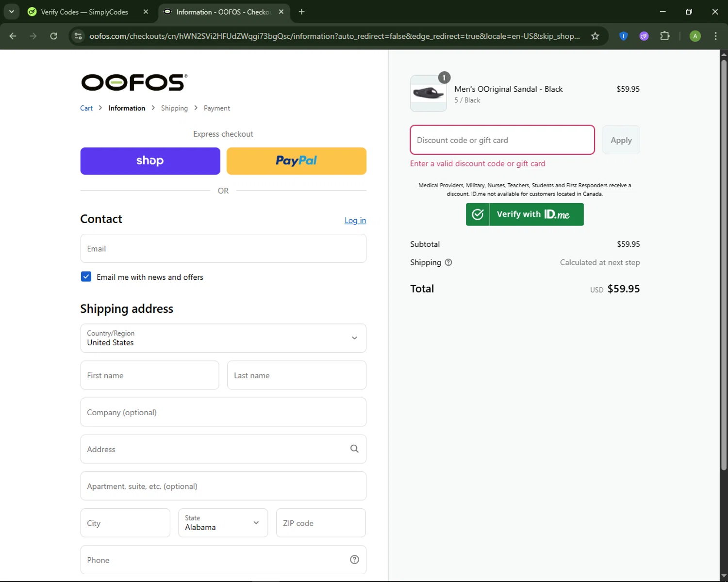This screenshot has height=582, width=728.
Task: Click the Discount code input field
Action: click(x=502, y=140)
